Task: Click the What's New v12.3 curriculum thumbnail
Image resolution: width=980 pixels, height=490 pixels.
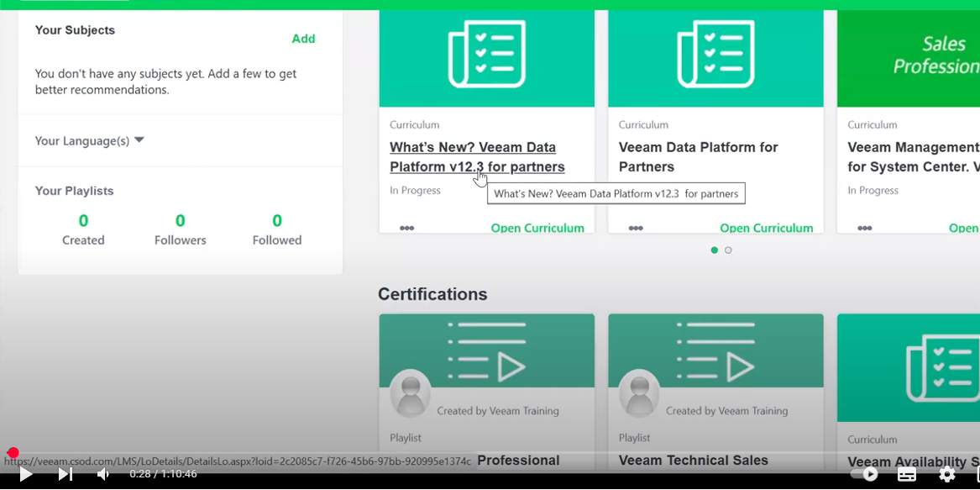Action: [x=487, y=58]
